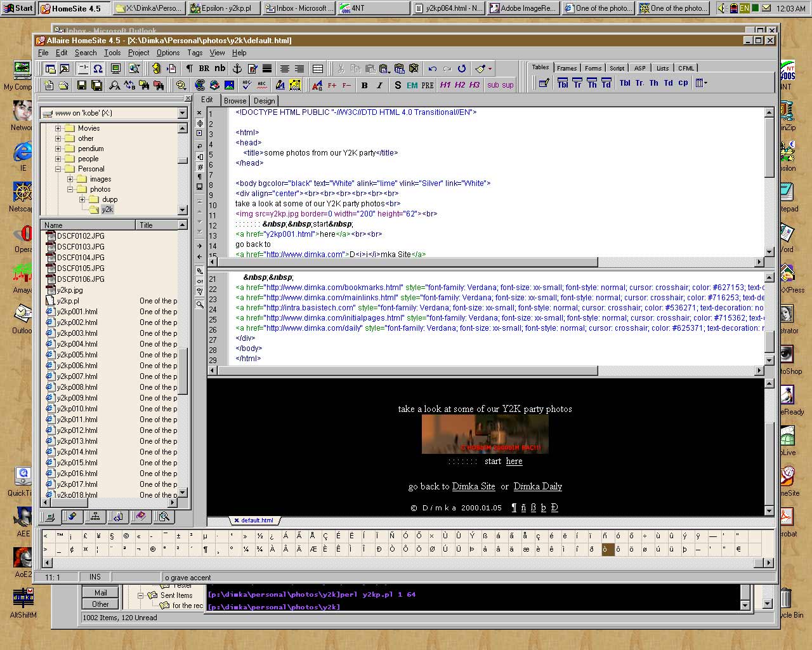Open the Tools menu
Screen dimensions: 812x650
pyautogui.click(x=112, y=53)
